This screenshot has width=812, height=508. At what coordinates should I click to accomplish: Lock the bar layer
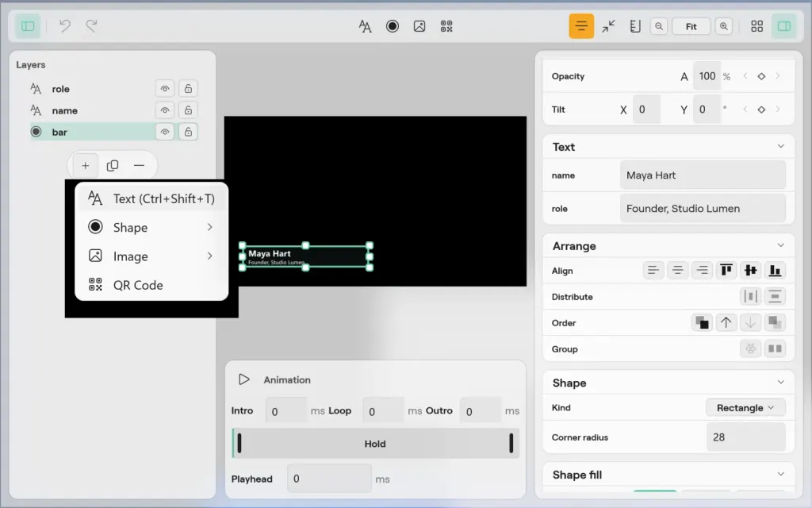tap(188, 133)
